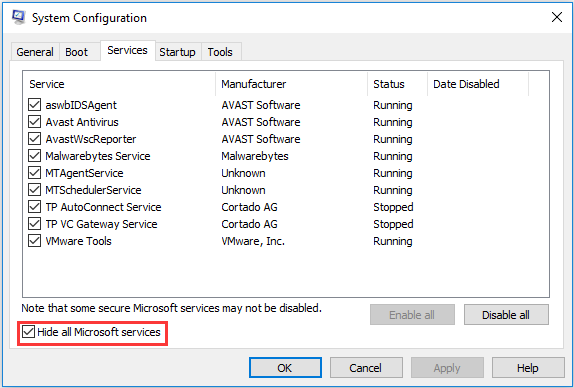Switch to the General tab
The width and height of the screenshot is (574, 388).
[x=35, y=52]
